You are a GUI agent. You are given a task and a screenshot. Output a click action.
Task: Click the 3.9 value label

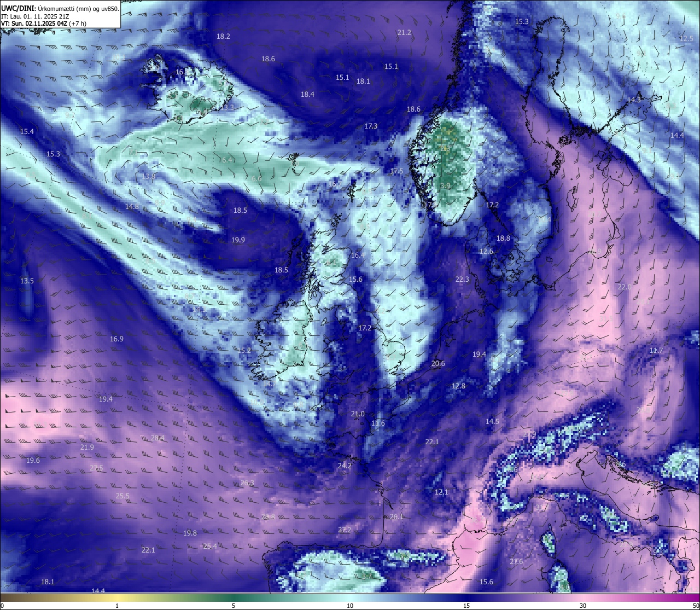(x=445, y=186)
